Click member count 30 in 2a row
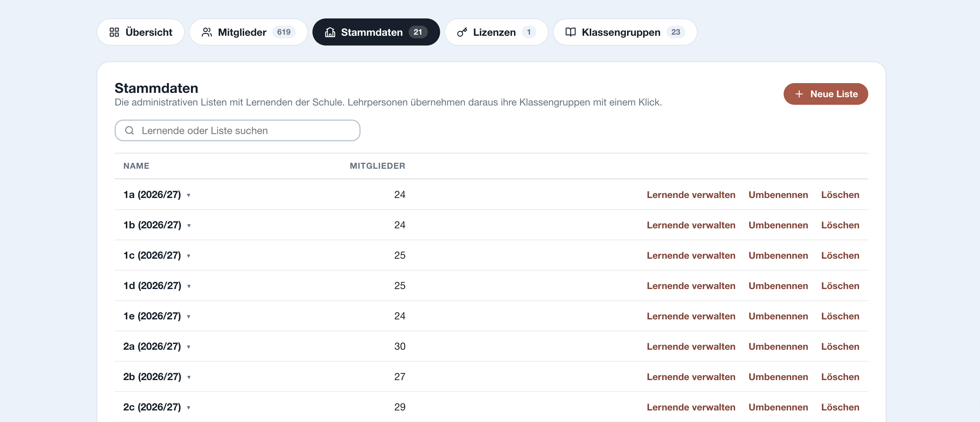The image size is (980, 422). (400, 346)
